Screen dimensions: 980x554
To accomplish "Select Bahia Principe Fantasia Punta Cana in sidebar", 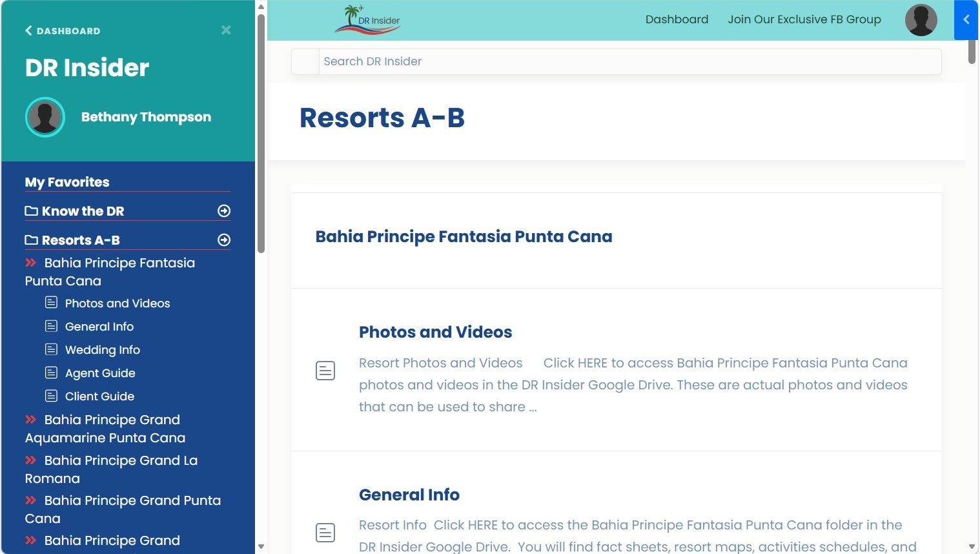I will [x=110, y=272].
